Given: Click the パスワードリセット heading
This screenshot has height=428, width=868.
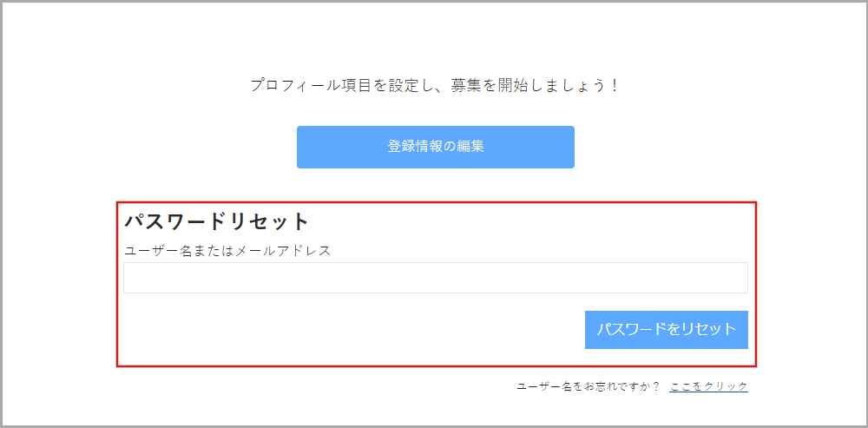Looking at the screenshot, I should [x=216, y=221].
